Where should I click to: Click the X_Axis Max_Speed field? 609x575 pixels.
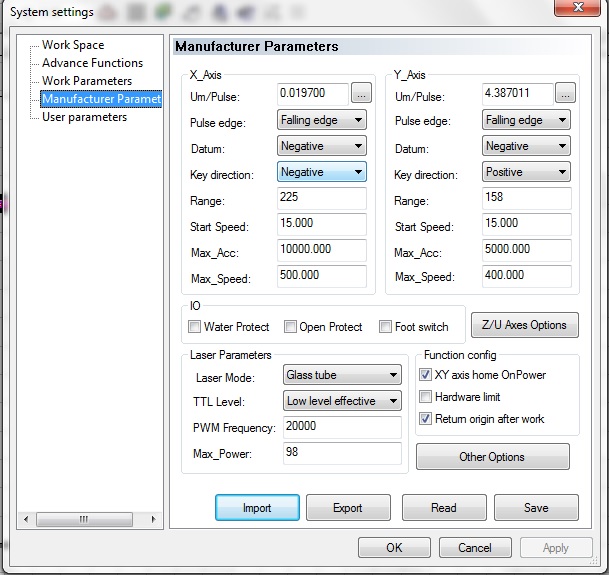point(322,277)
